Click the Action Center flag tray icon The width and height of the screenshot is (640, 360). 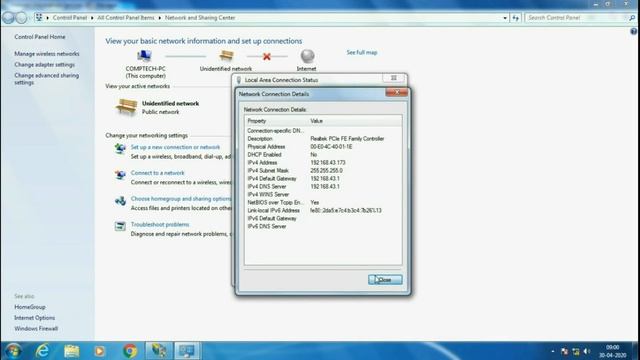coord(565,351)
